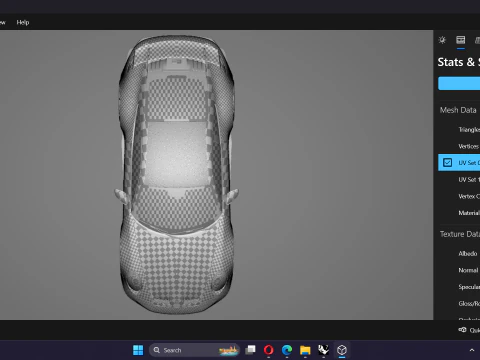Click the taskbar Search box
Viewport: 480px width, 360px height.
[x=194, y=350]
